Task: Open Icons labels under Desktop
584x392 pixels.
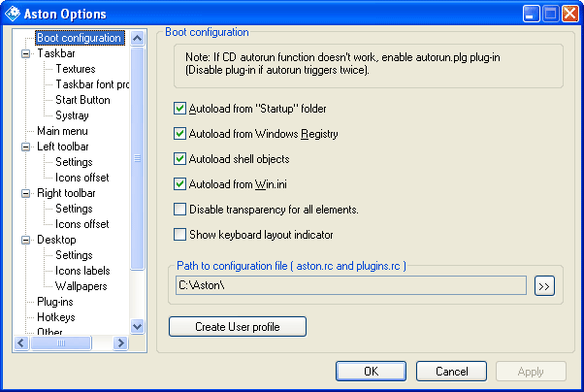Action: 82,271
